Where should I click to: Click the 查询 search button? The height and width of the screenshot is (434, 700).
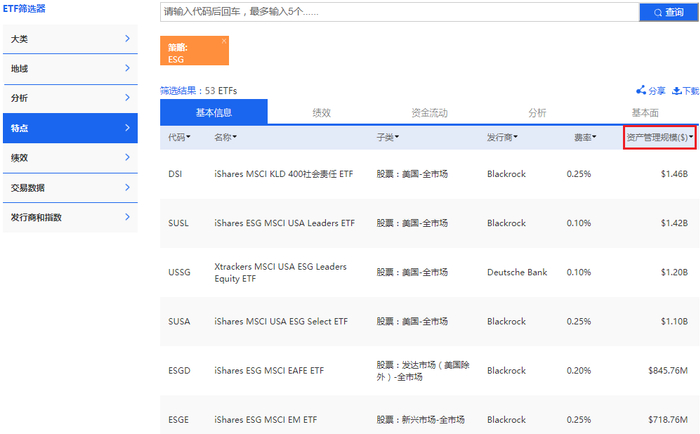click(x=669, y=12)
